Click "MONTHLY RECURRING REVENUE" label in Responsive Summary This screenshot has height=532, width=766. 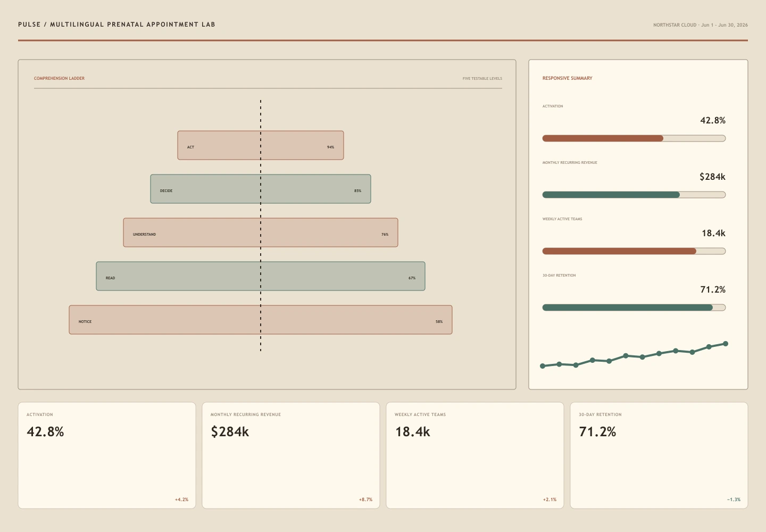pos(570,163)
